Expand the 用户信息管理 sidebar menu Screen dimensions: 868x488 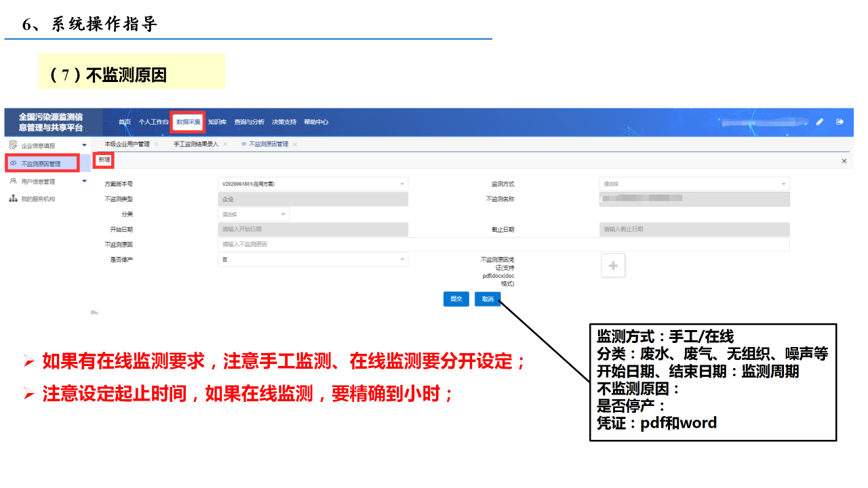coord(84,182)
